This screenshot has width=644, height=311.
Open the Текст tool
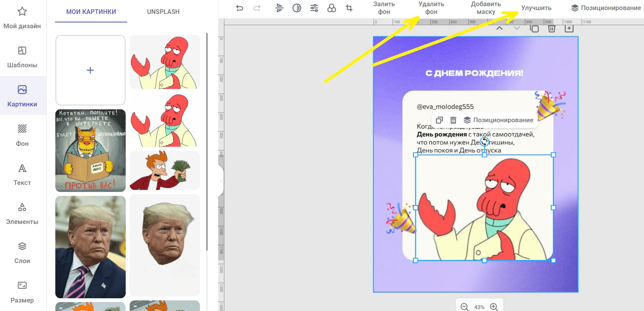pos(22,174)
